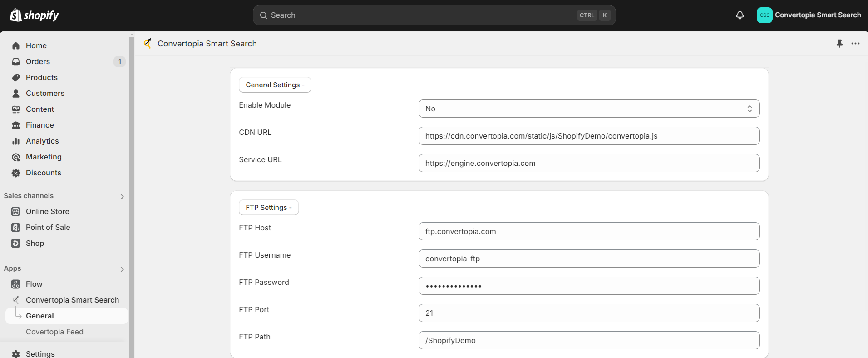Click the Flow app icon
The width and height of the screenshot is (868, 358).
16,284
